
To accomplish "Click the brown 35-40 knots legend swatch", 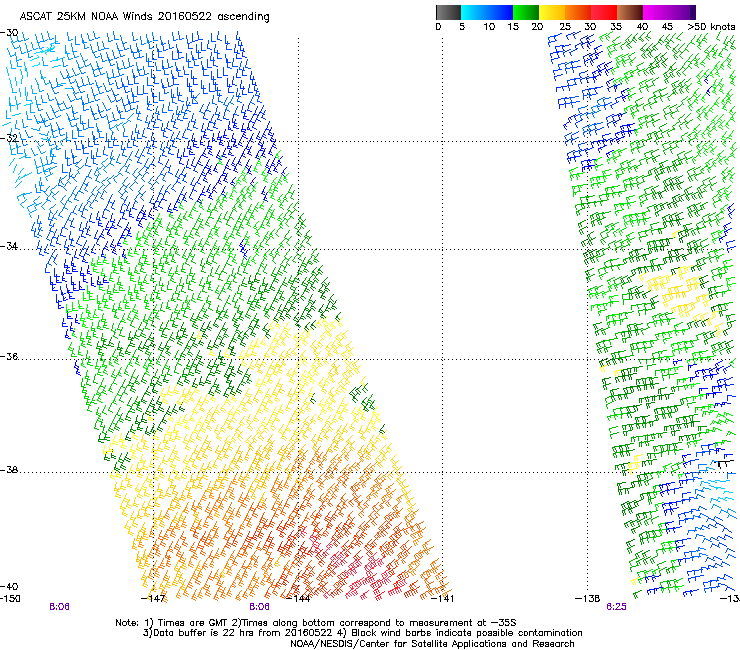I will click(x=630, y=12).
